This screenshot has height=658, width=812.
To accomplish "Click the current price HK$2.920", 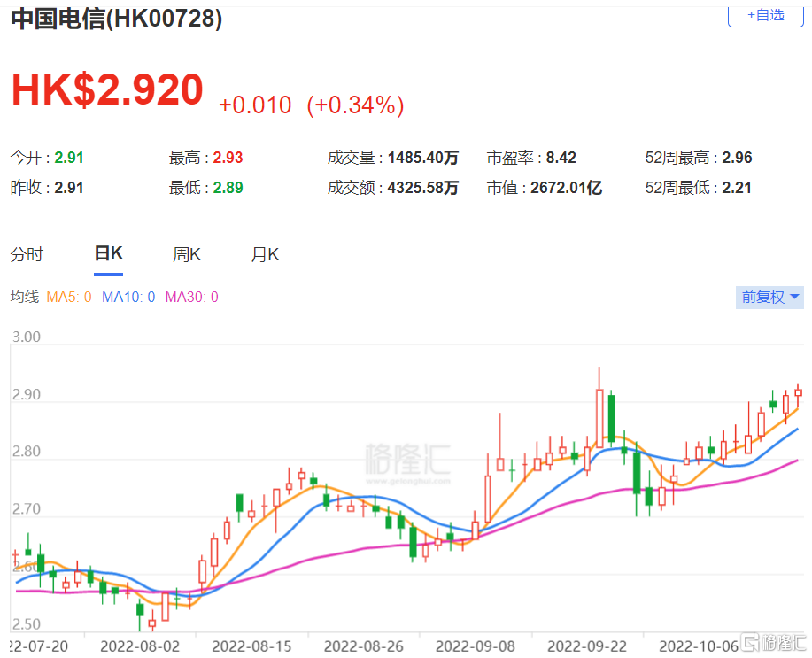I will click(x=107, y=89).
